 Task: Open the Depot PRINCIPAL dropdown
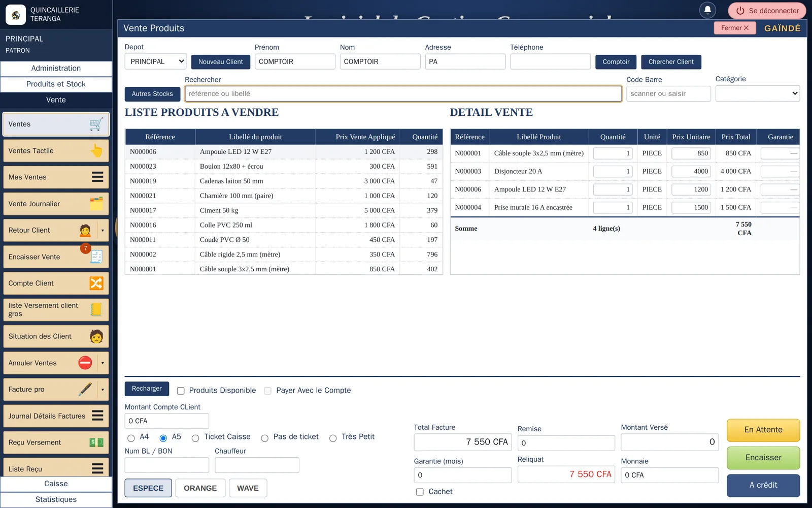point(156,61)
